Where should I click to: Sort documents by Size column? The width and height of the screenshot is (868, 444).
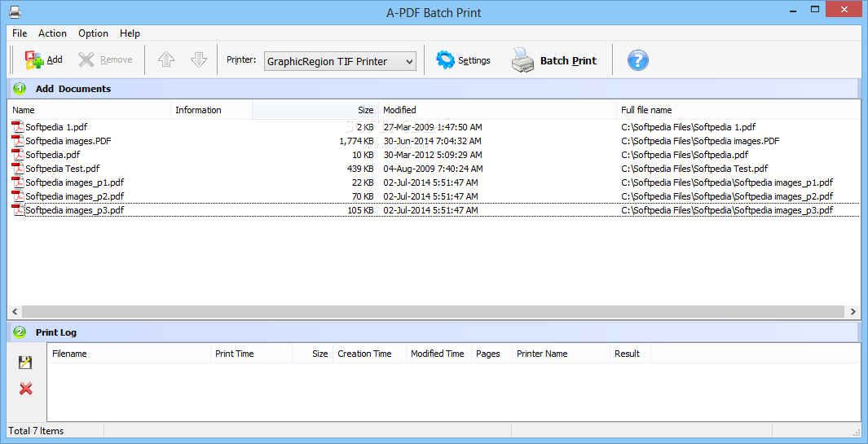(x=315, y=110)
